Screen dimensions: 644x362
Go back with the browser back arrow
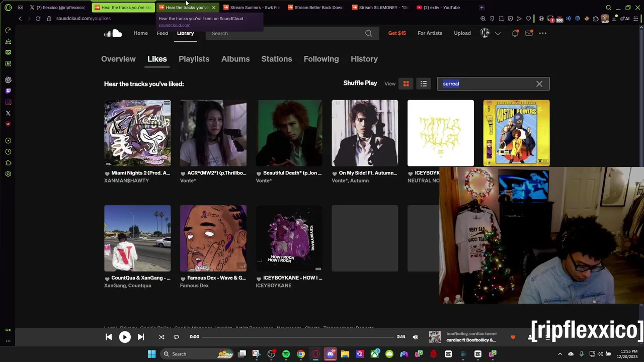[20, 19]
